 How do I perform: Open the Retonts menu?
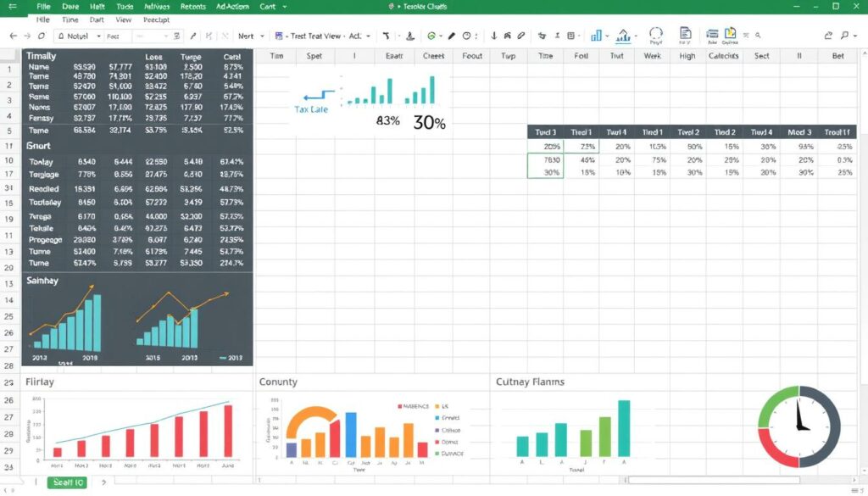pos(192,7)
